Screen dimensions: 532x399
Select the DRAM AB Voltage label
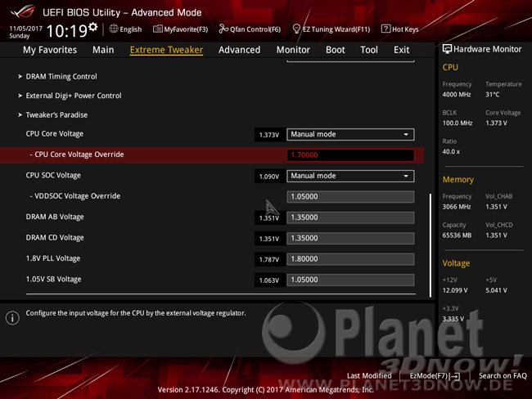(55, 217)
